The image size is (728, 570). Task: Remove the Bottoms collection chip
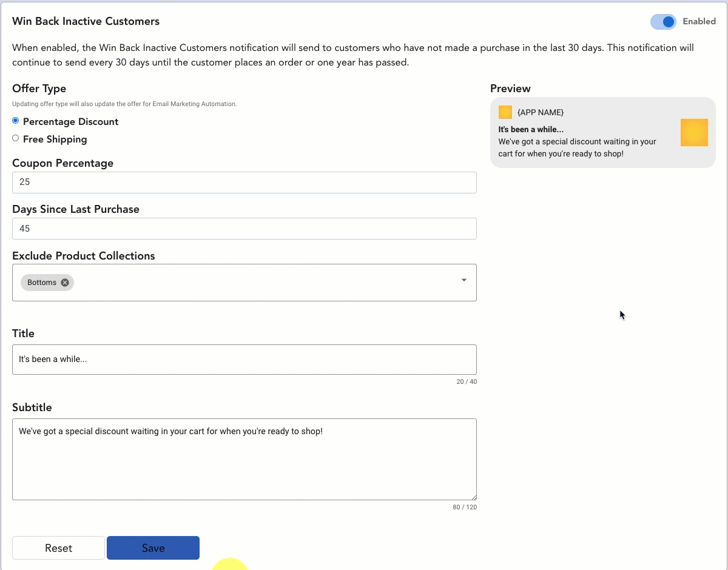65,283
